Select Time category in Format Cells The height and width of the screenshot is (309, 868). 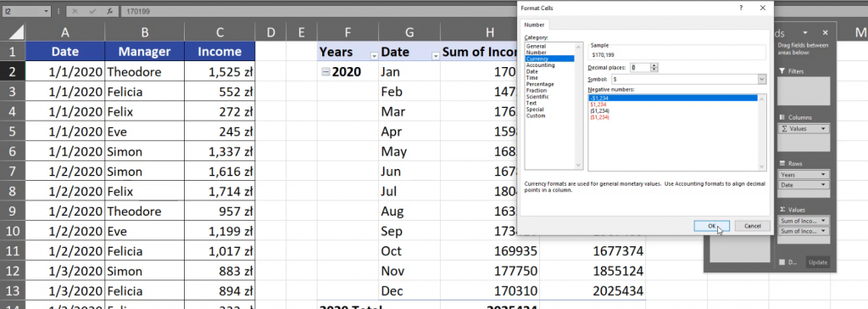coord(531,77)
